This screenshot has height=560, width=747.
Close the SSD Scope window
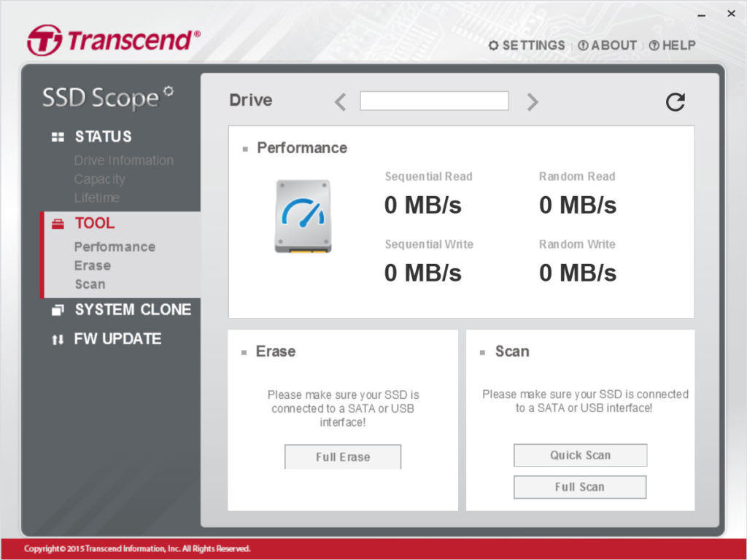tap(731, 14)
